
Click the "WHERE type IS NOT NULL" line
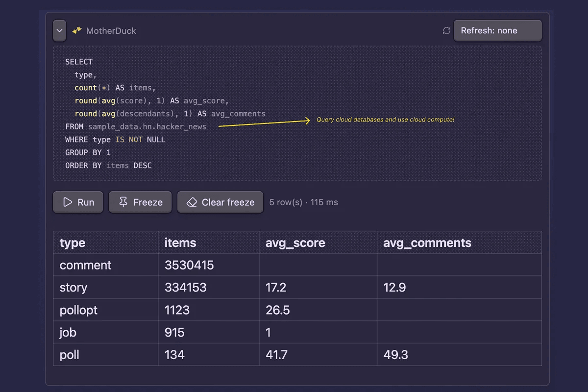click(115, 140)
